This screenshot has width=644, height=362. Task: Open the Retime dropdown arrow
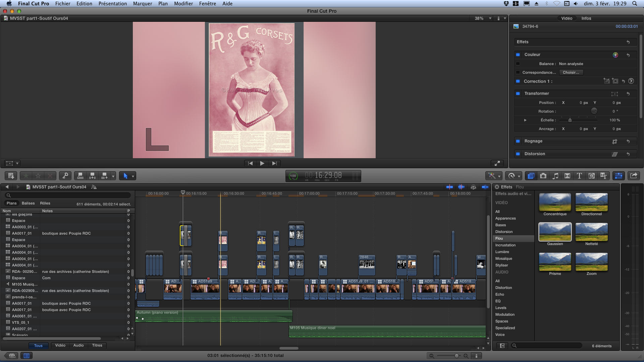(519, 176)
